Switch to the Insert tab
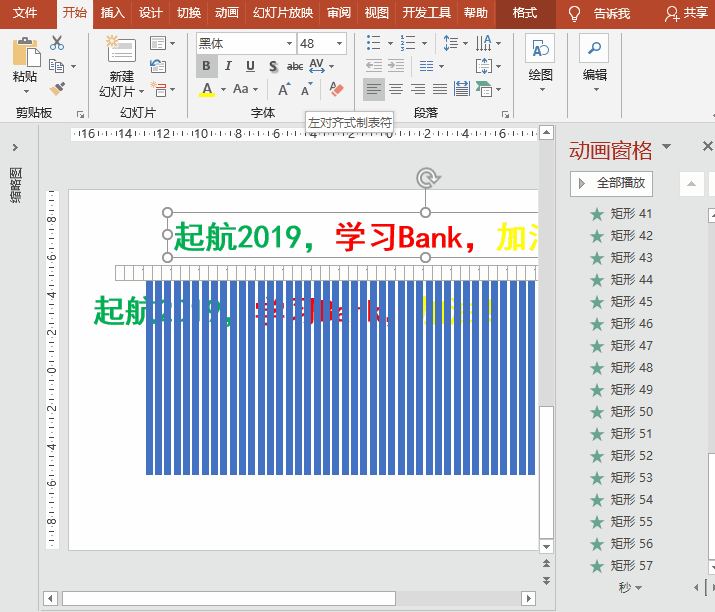715x612 pixels. tap(113, 13)
